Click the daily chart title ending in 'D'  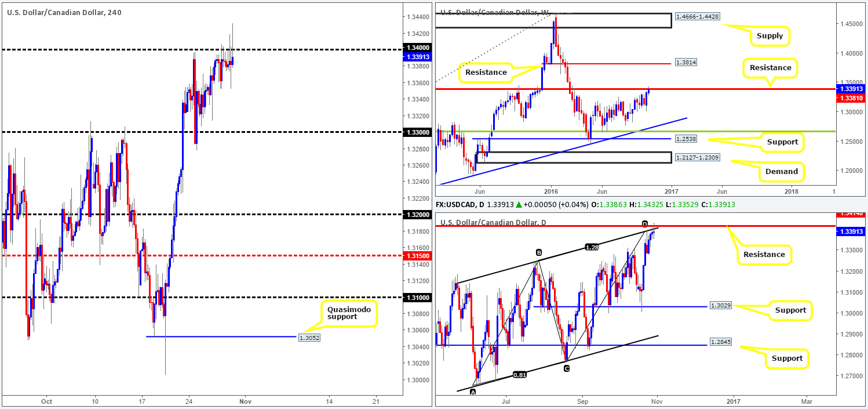pos(494,222)
